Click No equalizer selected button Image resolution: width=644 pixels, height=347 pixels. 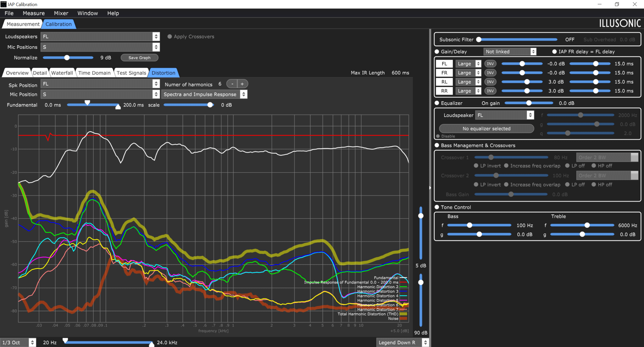click(x=486, y=129)
